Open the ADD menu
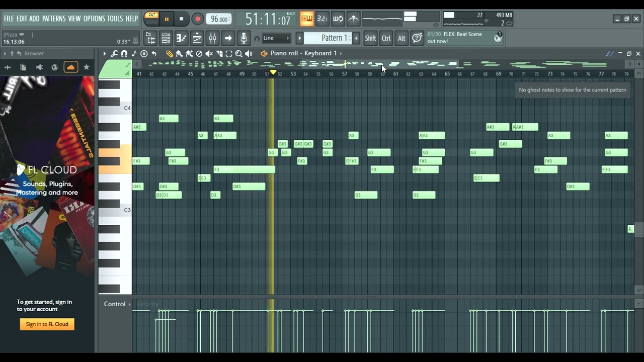Image resolution: width=644 pixels, height=362 pixels. click(34, 19)
